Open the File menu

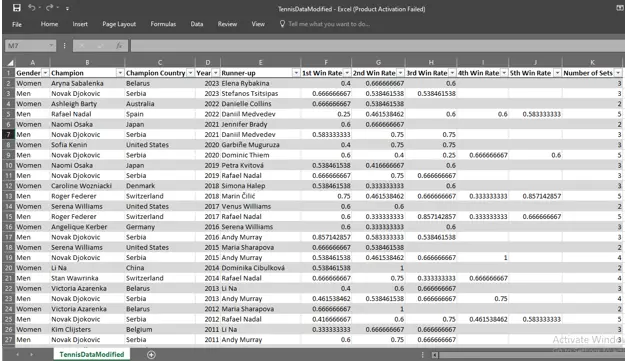coord(17,24)
